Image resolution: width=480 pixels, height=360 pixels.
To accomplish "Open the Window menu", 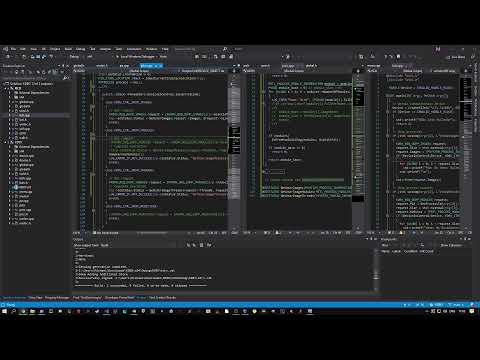I will tap(151, 49).
